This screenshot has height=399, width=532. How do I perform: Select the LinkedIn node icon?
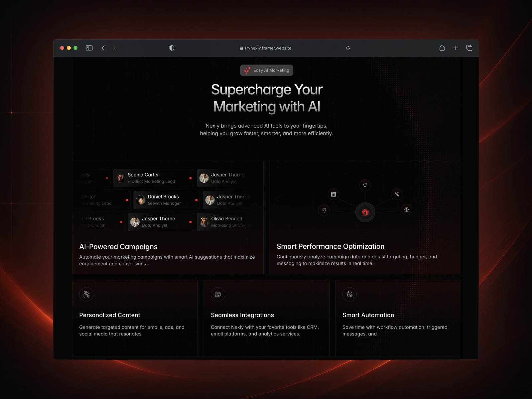tap(333, 194)
